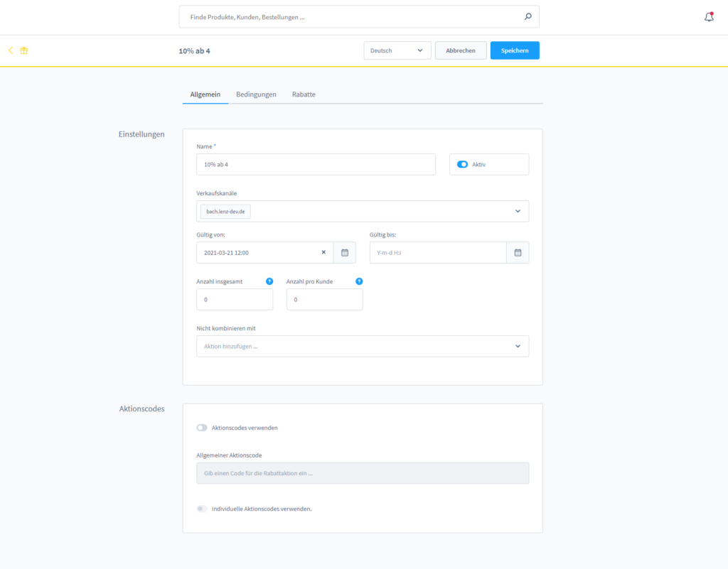Show help for Anzahl insgesamt

click(x=269, y=281)
